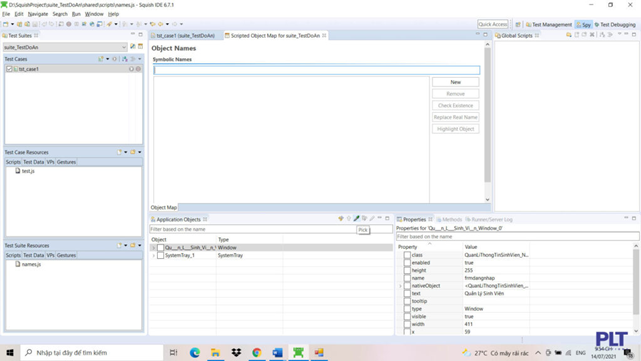Click the Highlight Object button
The image size is (641, 361).
point(455,129)
